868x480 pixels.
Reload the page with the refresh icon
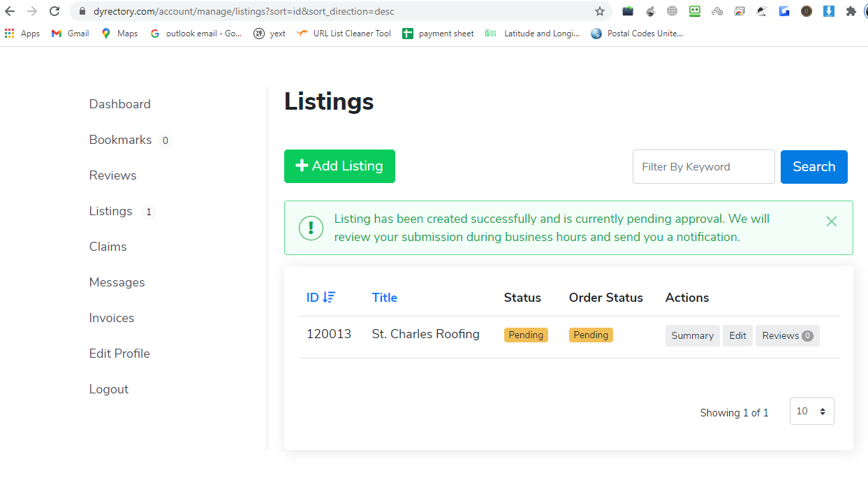(54, 11)
